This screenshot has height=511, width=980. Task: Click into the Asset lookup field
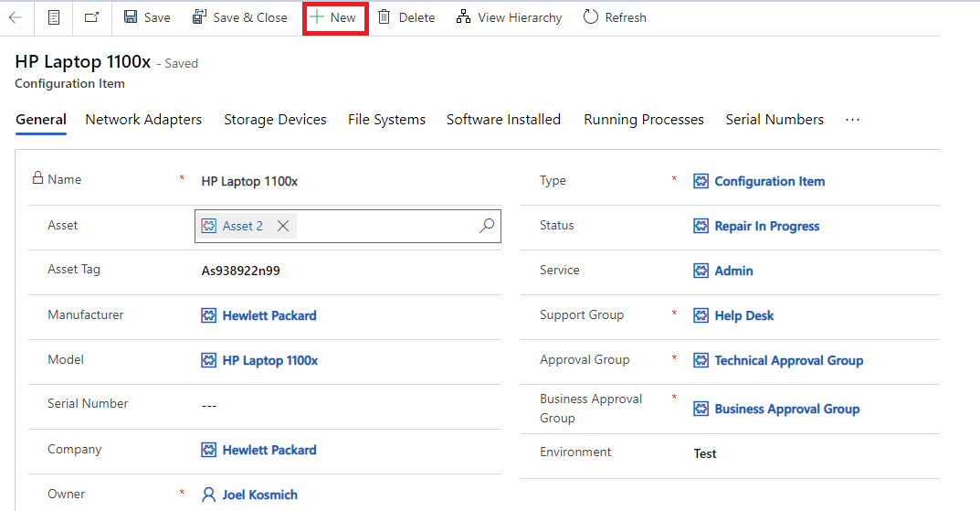[x=348, y=226]
